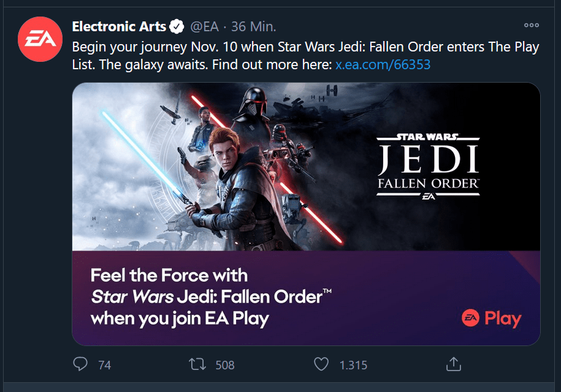Image resolution: width=561 pixels, height=392 pixels.
Task: Click the like count 1.315
Action: (x=353, y=365)
